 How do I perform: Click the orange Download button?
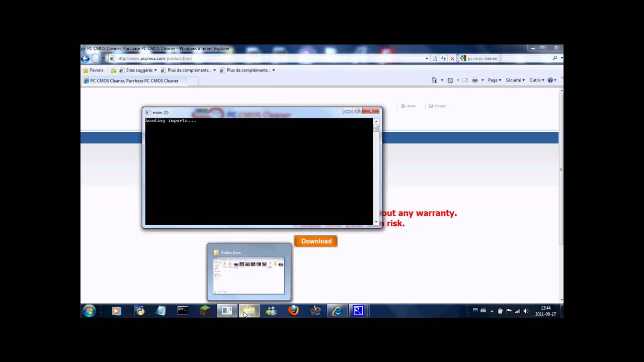click(316, 241)
